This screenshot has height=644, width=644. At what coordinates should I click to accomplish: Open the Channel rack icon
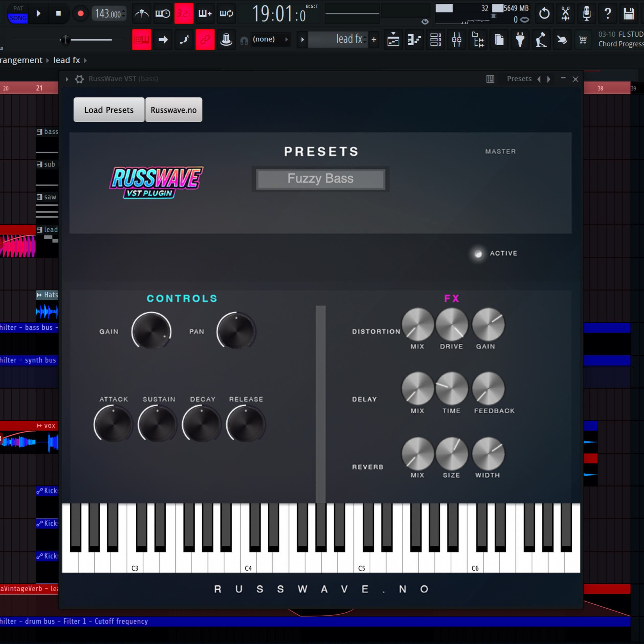(435, 40)
